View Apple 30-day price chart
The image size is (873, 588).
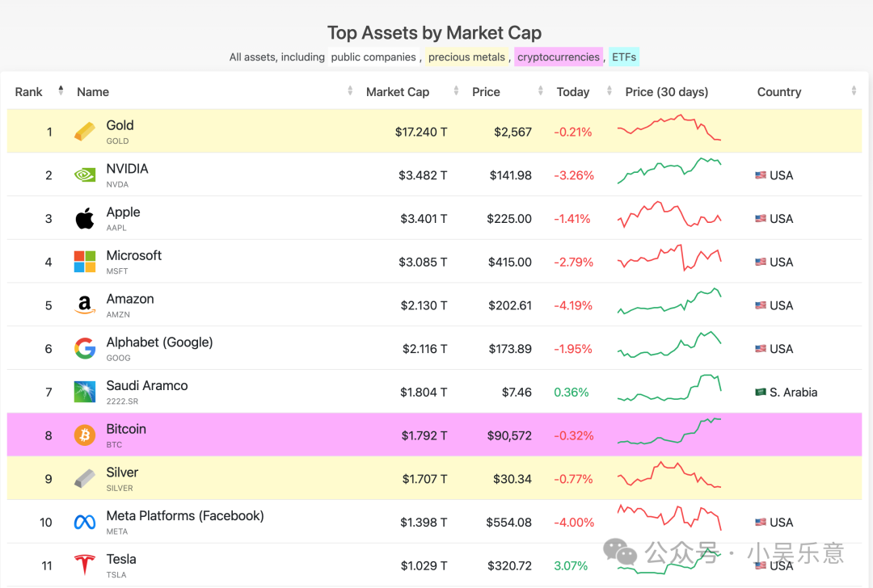[x=669, y=214]
